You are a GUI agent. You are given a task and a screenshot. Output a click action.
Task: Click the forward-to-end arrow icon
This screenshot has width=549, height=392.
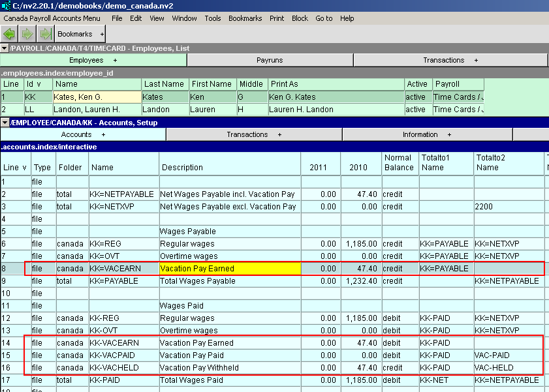(x=44, y=34)
